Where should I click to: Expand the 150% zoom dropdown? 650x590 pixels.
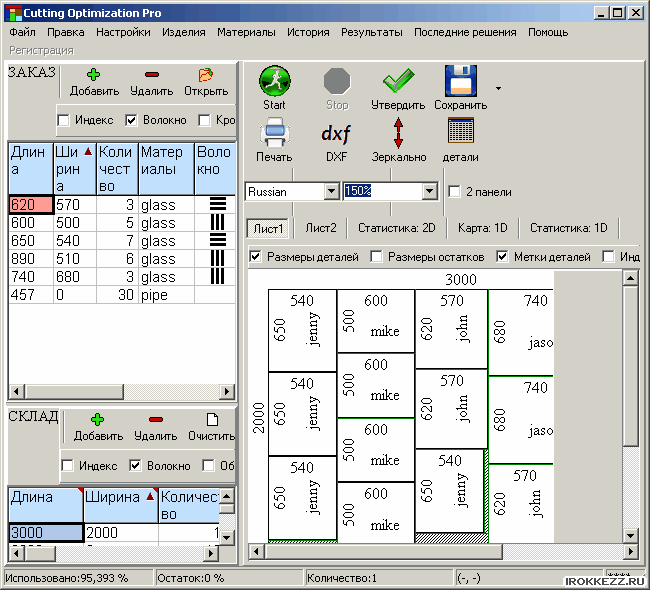(x=430, y=191)
